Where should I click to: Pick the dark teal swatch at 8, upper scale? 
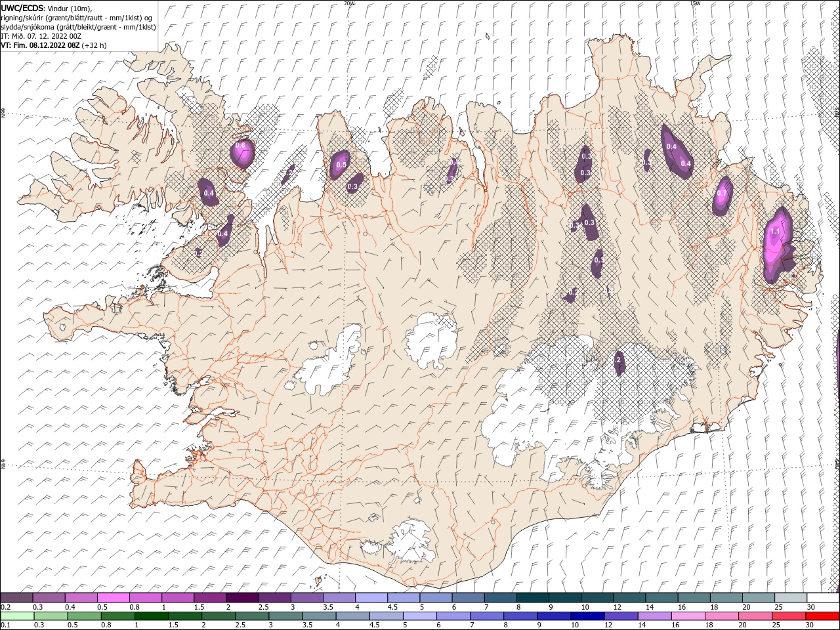(x=533, y=598)
